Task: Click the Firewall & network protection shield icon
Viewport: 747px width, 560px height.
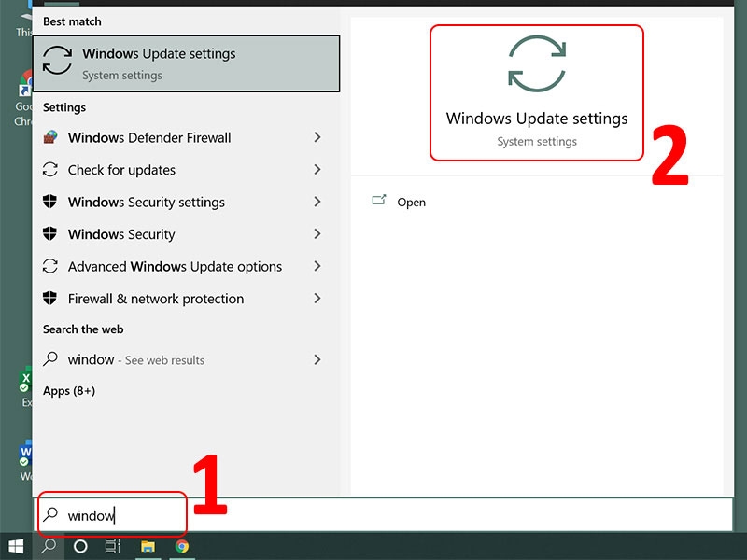Action: 50,298
